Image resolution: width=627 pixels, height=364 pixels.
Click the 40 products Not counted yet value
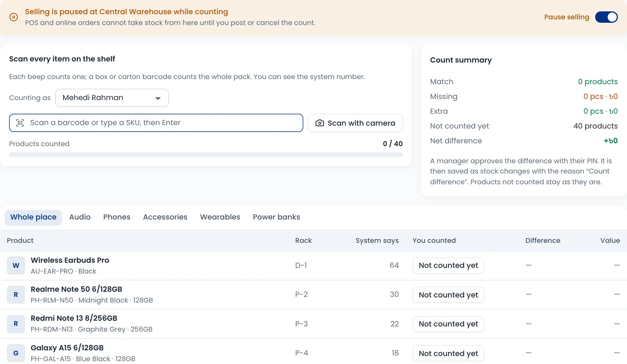595,126
